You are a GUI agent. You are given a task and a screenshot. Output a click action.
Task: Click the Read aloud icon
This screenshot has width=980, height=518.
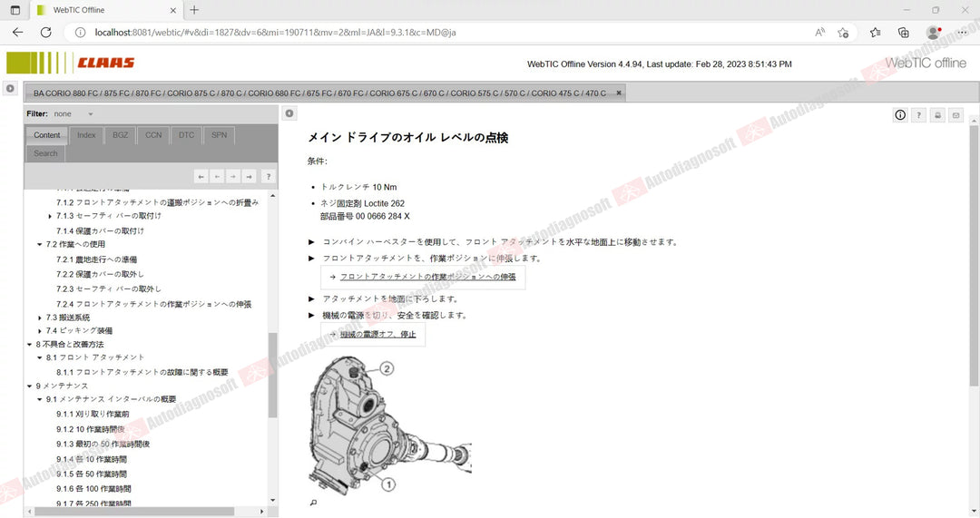819,33
